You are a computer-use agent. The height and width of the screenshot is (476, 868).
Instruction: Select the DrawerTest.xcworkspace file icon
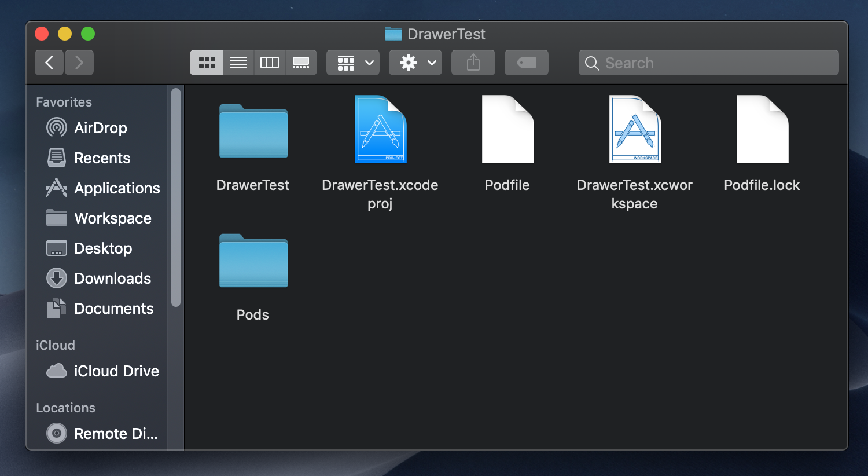tap(635, 129)
